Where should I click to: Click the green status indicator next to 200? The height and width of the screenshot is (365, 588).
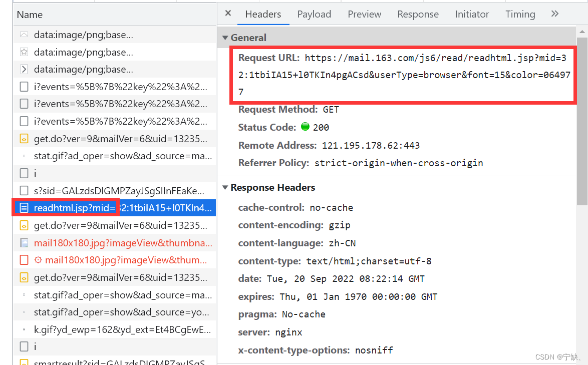tap(305, 127)
